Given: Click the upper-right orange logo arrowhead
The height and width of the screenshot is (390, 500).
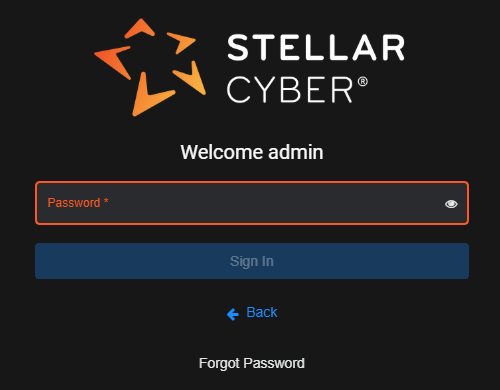Looking at the screenshot, I should point(181,42).
